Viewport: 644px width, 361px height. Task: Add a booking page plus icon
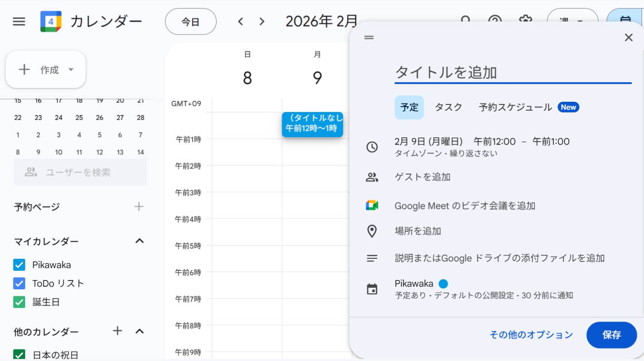pos(139,207)
